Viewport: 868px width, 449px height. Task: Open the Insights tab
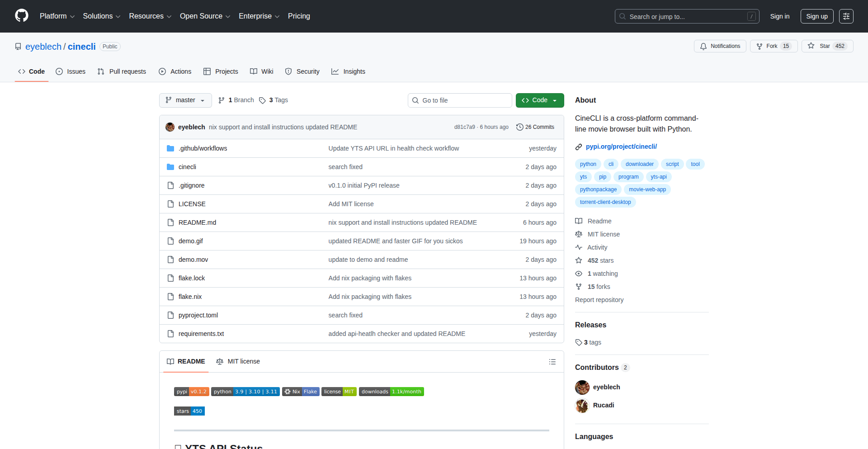pyautogui.click(x=348, y=71)
